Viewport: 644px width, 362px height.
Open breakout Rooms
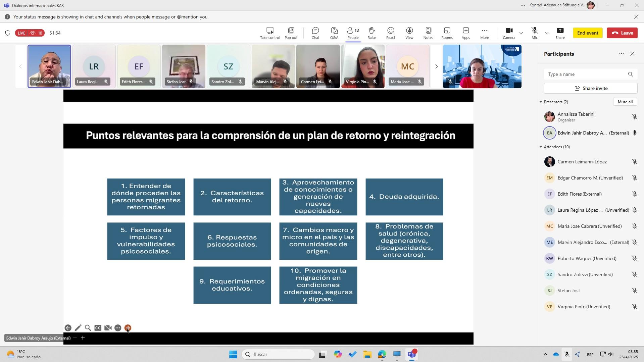click(447, 33)
